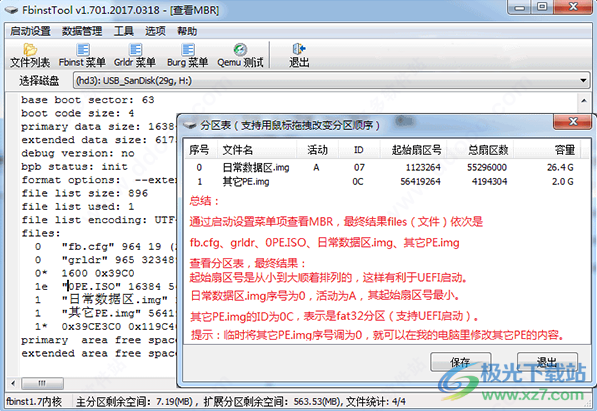Screen dimensions: 597x411
Task: Click the "bpb status: init" line
Action: coord(74,166)
